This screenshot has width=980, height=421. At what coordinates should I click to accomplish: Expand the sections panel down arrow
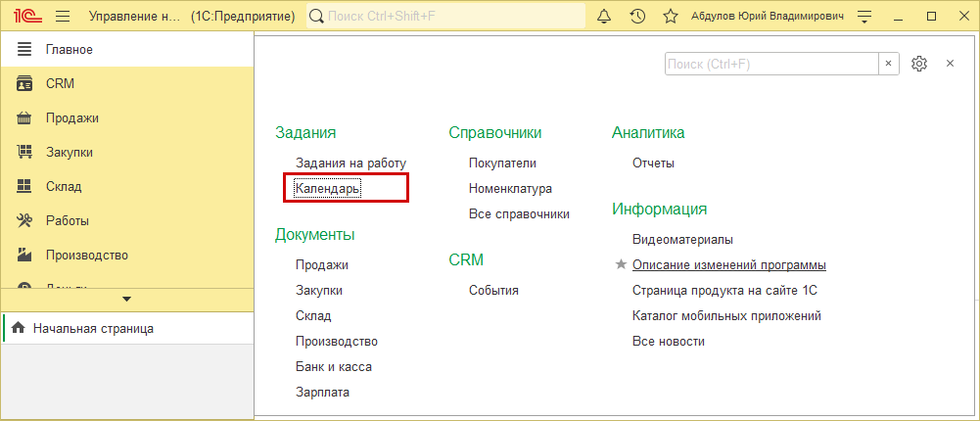[127, 300]
